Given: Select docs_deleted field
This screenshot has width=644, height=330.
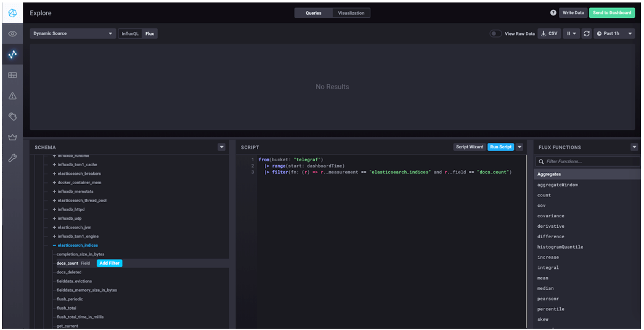Looking at the screenshot, I should point(69,272).
